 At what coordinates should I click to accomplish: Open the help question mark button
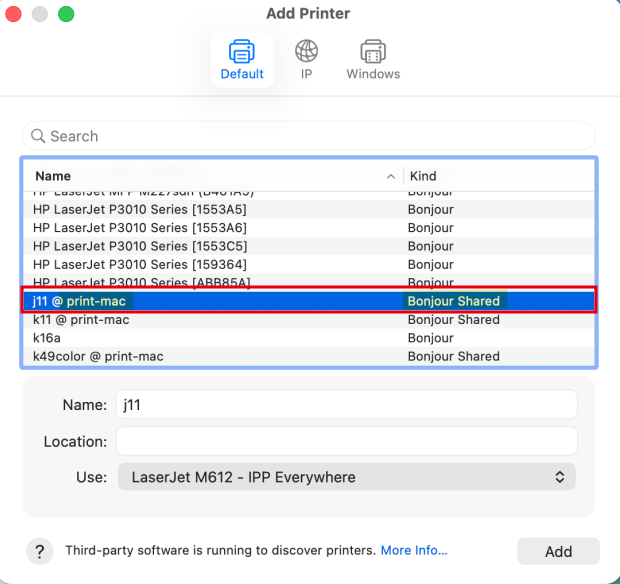click(40, 551)
